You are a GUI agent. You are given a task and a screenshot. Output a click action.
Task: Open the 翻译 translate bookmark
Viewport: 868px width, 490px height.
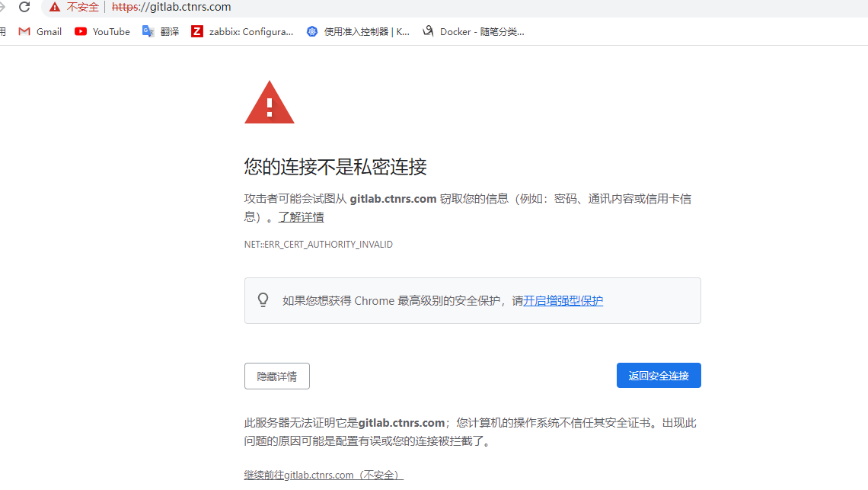[x=161, y=31]
